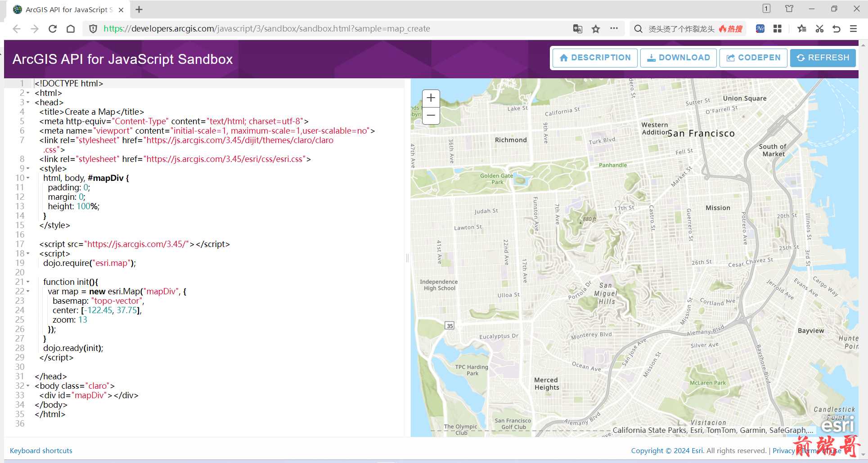Viewport: 868px width, 463px height.
Task: Click the scissors screenshot tool icon
Action: (819, 29)
